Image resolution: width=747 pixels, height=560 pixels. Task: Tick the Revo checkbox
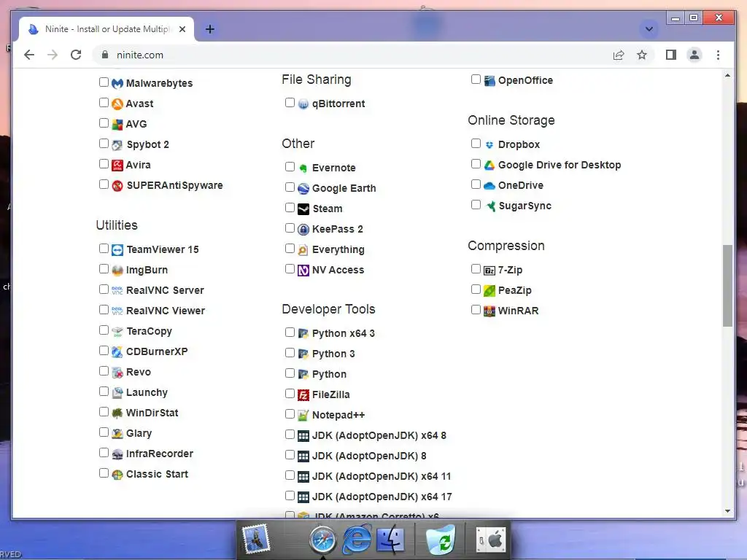coord(104,371)
